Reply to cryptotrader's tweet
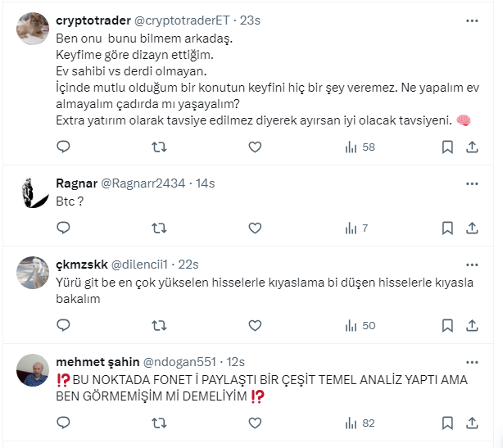Viewport: 503px width, 448px height. click(63, 147)
